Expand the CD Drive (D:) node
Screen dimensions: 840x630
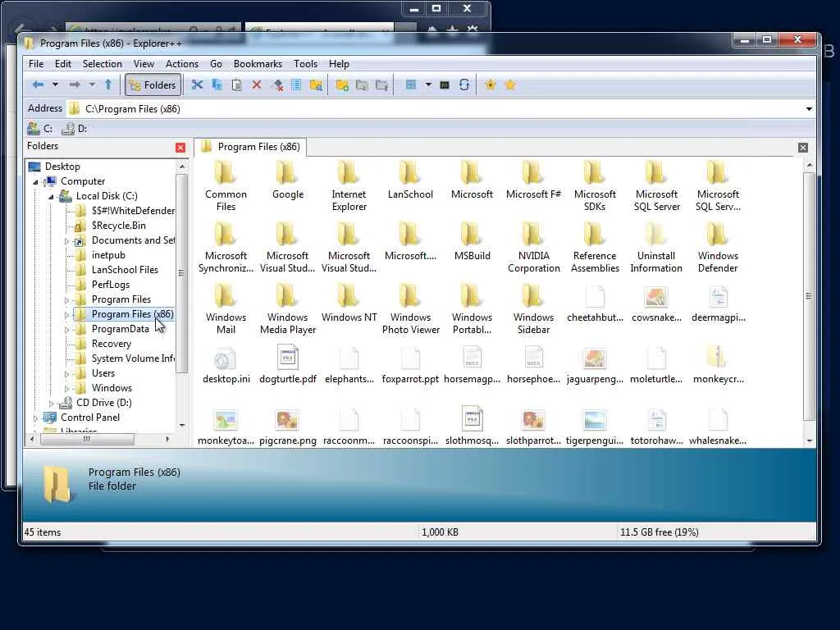coord(51,404)
